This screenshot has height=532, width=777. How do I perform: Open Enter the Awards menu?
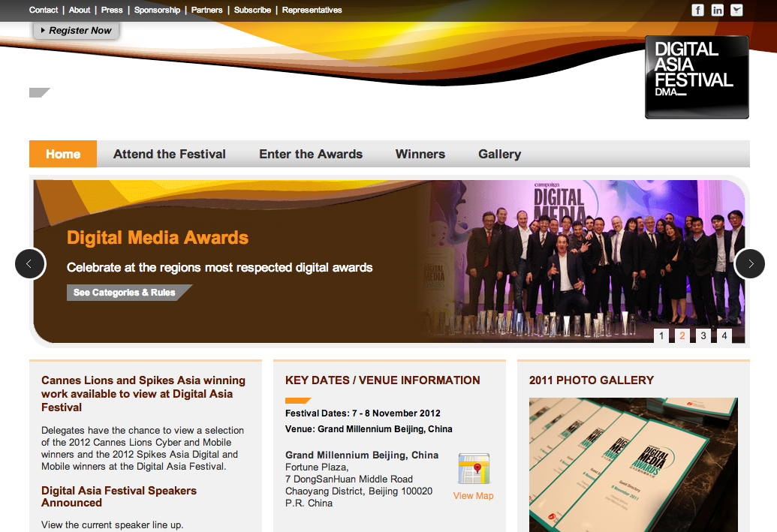pos(311,154)
